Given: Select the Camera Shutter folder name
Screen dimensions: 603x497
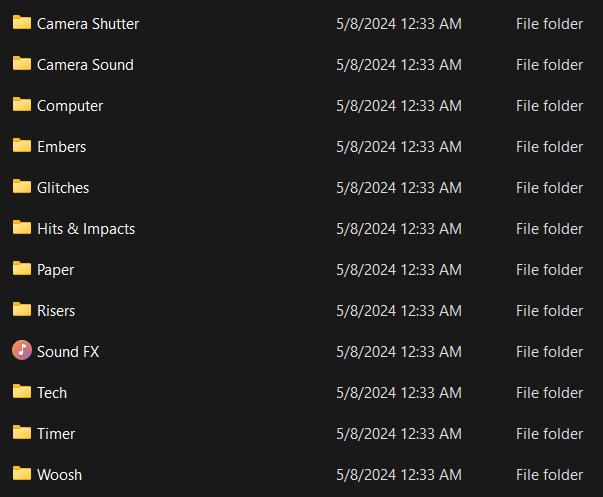Looking at the screenshot, I should click(88, 24).
